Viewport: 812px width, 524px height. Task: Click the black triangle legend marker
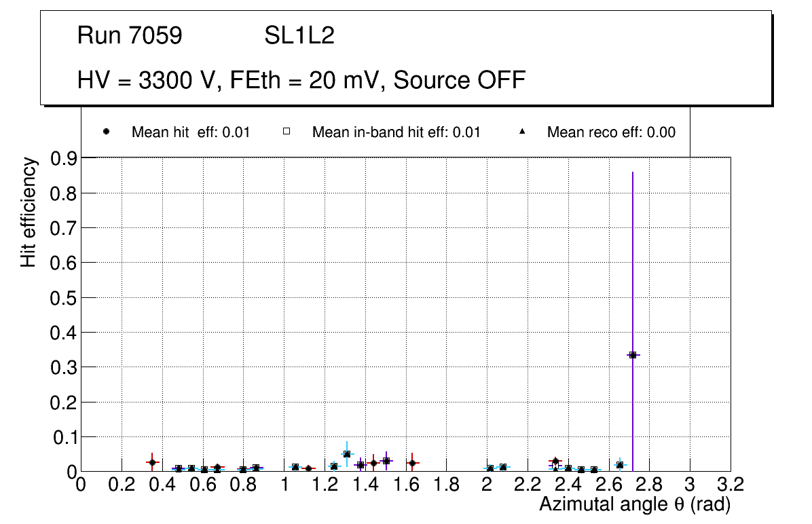pos(522,132)
